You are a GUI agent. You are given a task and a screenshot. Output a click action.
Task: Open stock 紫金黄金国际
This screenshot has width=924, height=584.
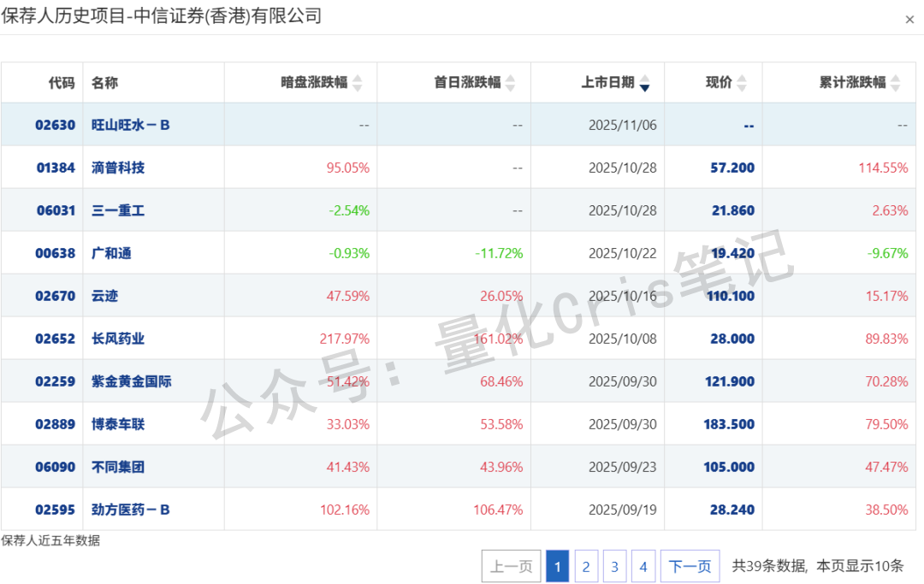pos(132,381)
